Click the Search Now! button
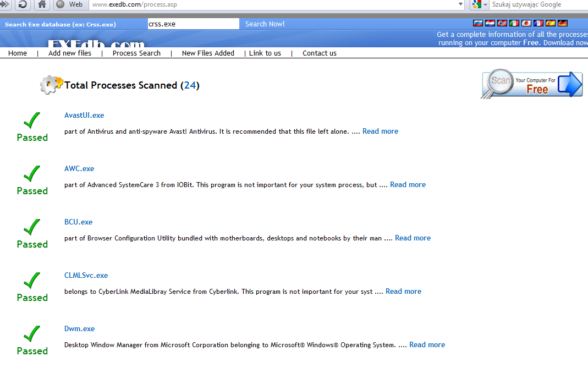588x378 pixels. click(265, 24)
